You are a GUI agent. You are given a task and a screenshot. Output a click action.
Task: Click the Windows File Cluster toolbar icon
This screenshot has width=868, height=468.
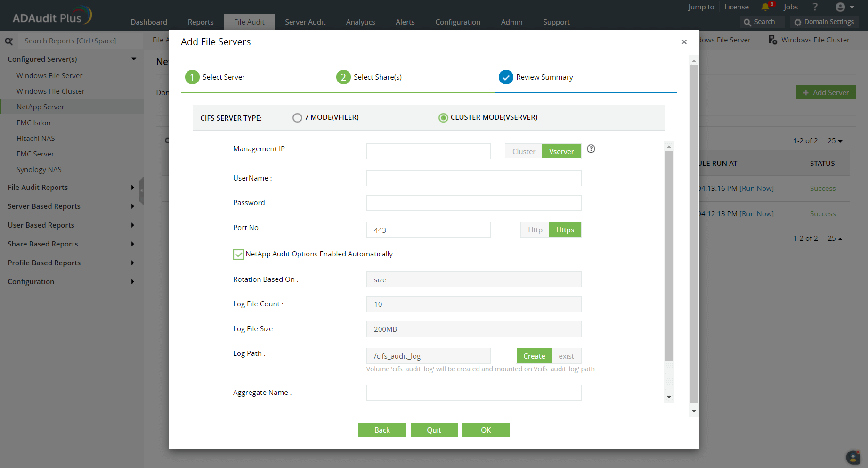(x=772, y=40)
